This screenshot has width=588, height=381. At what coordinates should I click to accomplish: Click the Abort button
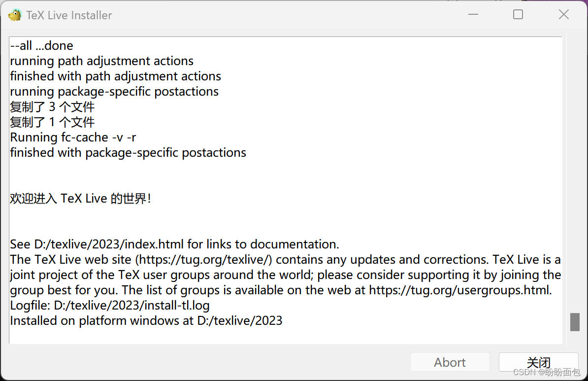[450, 362]
